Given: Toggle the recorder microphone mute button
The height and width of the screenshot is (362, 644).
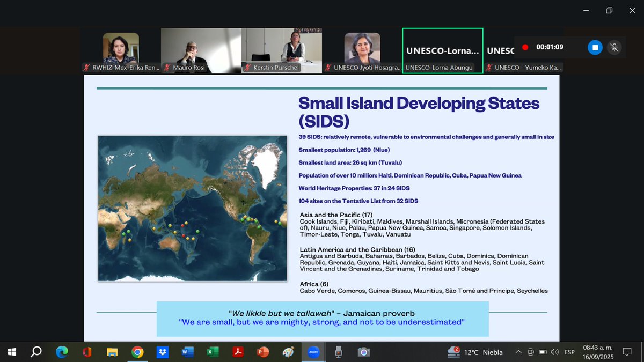Looking at the screenshot, I should point(614,47).
